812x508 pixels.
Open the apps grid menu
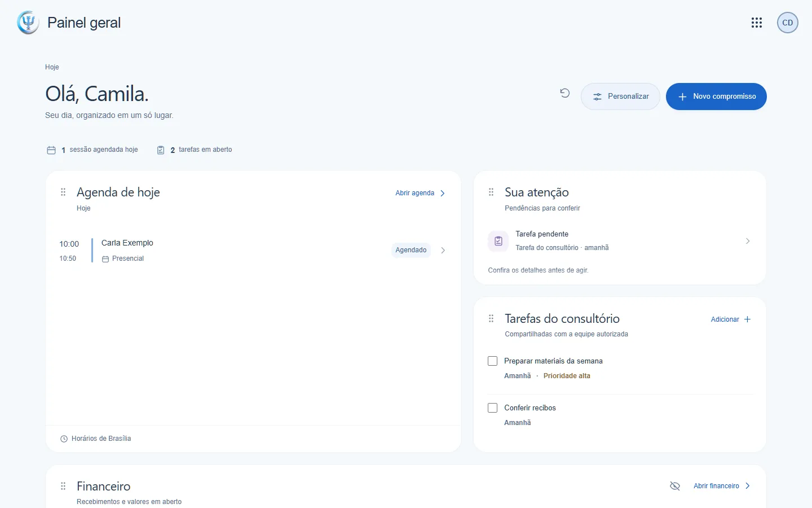757,23
